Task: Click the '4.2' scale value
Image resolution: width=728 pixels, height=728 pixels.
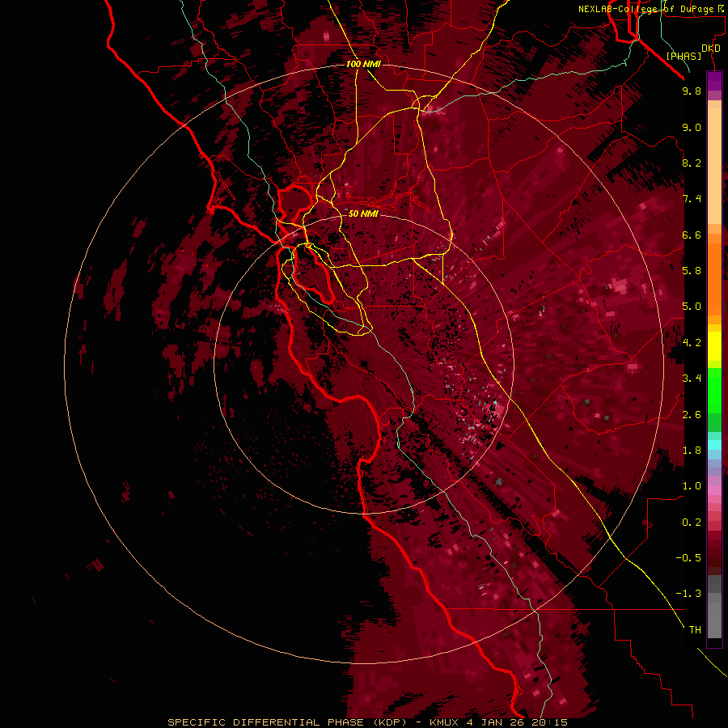Action: [x=692, y=343]
